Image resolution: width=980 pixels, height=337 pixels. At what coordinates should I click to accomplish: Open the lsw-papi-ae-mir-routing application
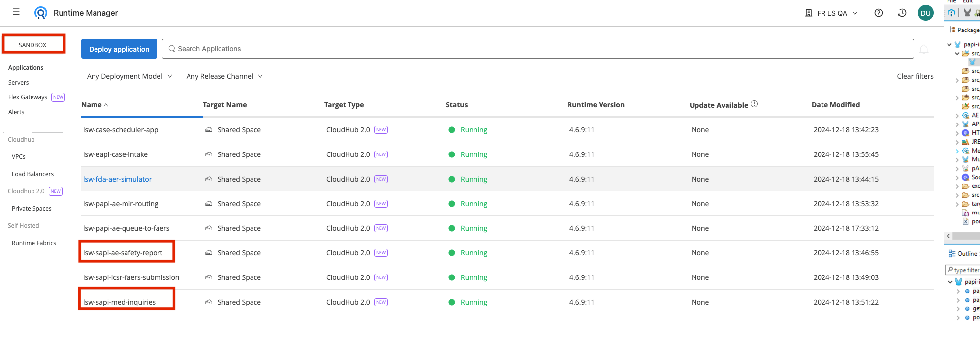coord(121,204)
